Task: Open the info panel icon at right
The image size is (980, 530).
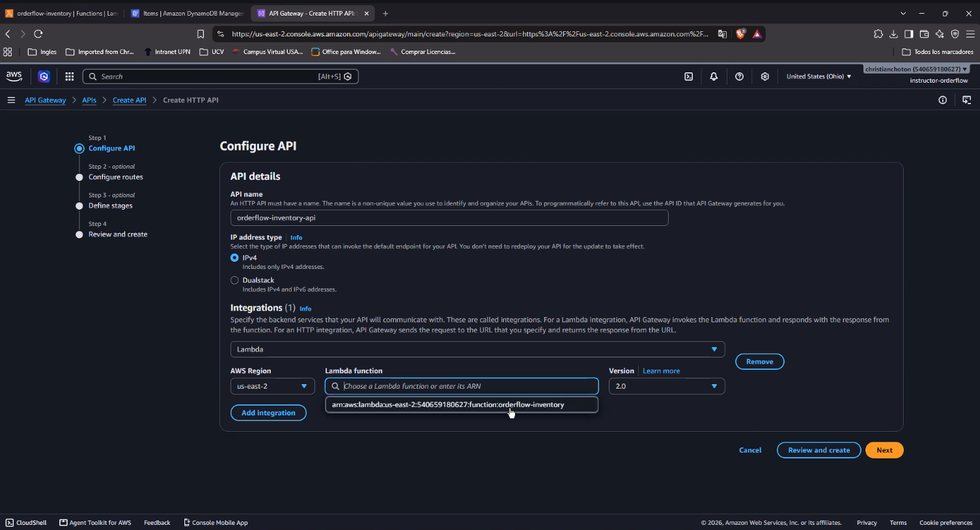Action: [x=942, y=100]
